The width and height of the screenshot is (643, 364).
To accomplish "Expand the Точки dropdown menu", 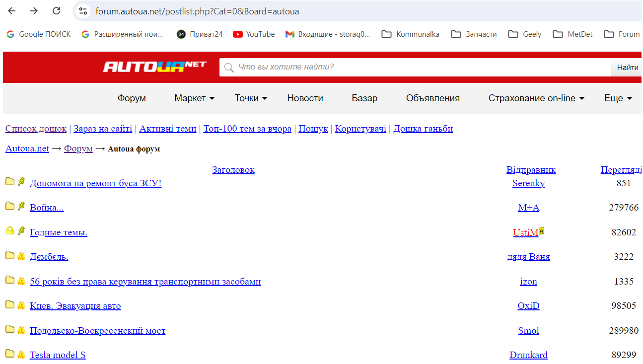I will pyautogui.click(x=251, y=98).
